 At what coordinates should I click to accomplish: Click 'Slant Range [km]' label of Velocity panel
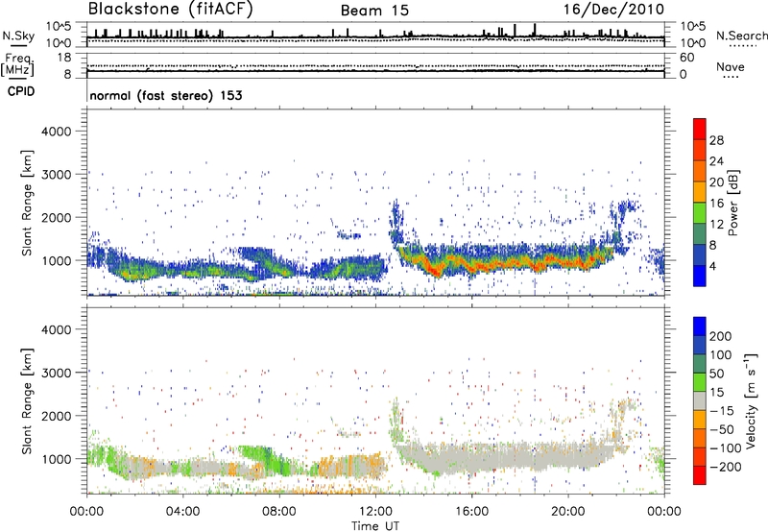(27, 401)
